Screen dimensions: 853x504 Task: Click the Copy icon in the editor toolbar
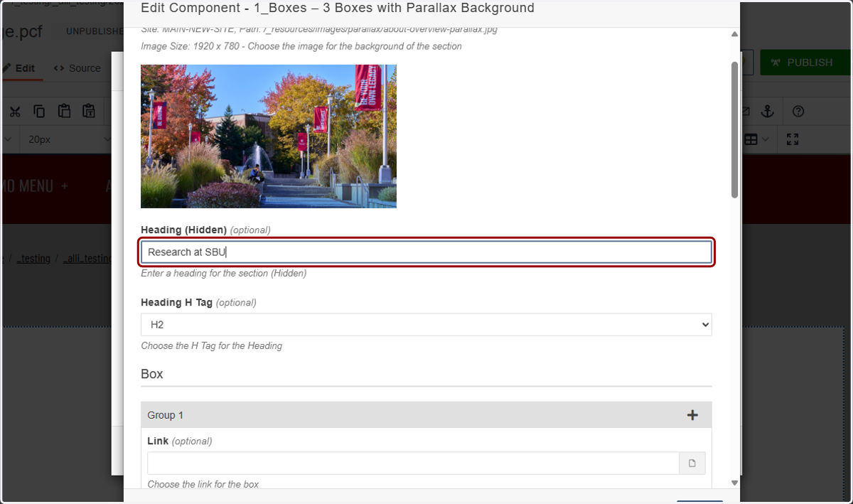tap(39, 111)
